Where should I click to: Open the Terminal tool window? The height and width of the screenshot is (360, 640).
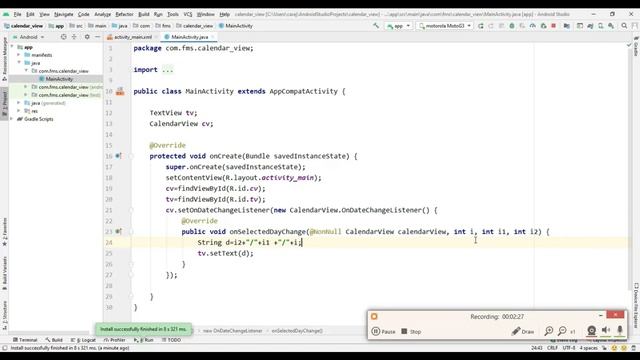tap(25, 340)
